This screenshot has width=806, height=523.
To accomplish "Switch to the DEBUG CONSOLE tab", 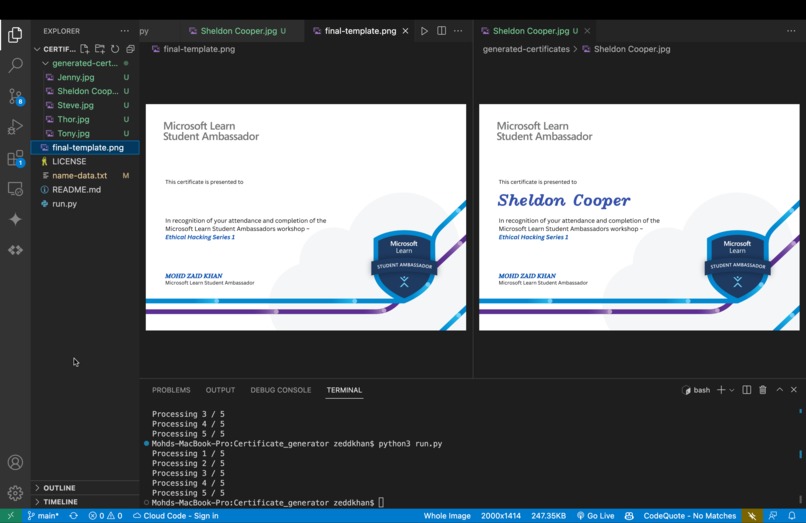I will coord(281,390).
